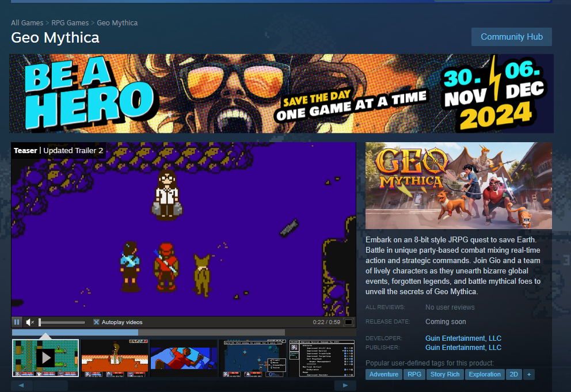Image resolution: width=571 pixels, height=392 pixels.
Task: Open developer Guin Entertainment, LLC link
Action: pyautogui.click(x=463, y=338)
